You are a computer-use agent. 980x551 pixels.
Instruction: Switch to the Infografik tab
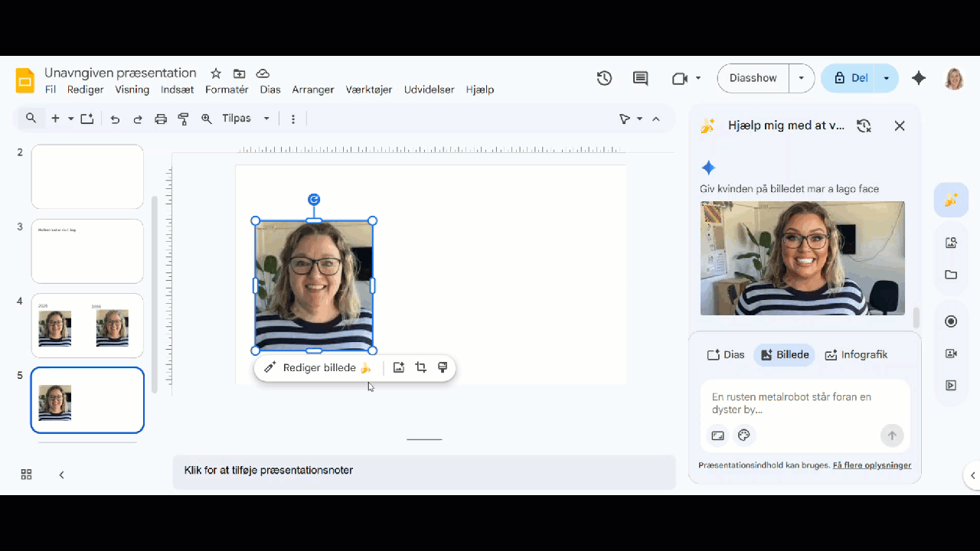856,355
